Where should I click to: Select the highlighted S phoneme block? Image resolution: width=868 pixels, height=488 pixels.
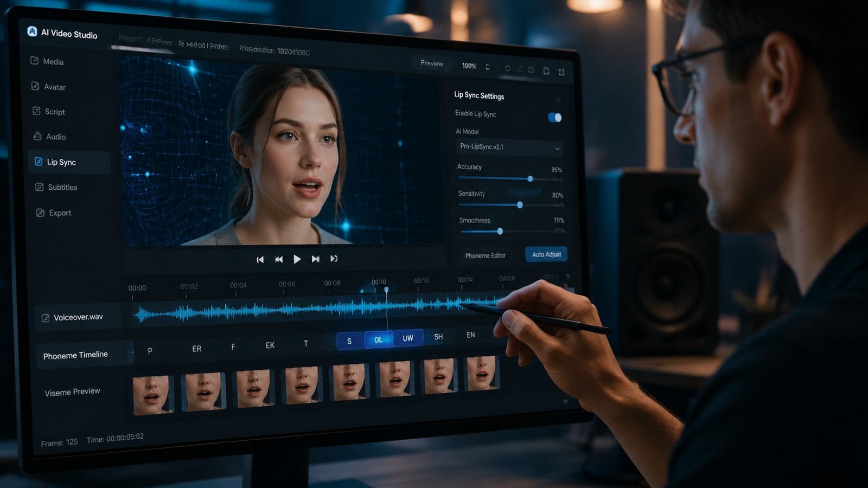click(x=349, y=341)
